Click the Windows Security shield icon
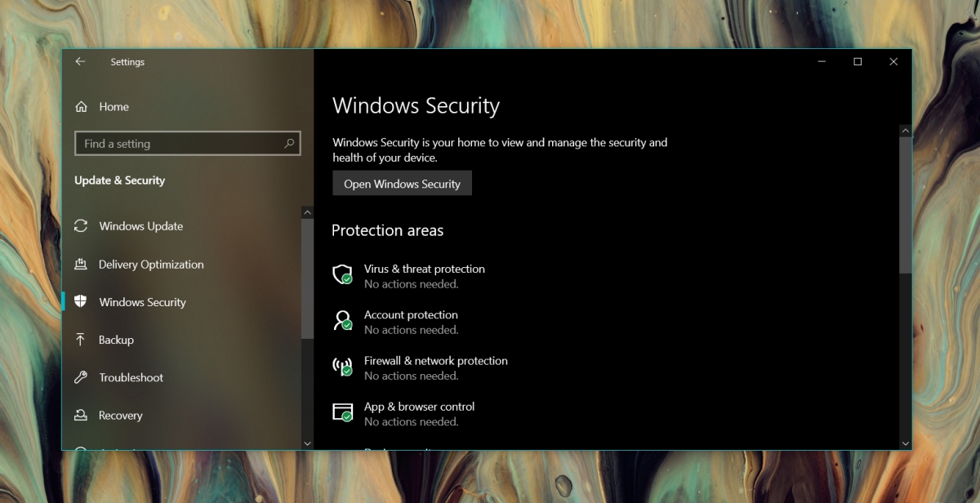 click(x=81, y=301)
